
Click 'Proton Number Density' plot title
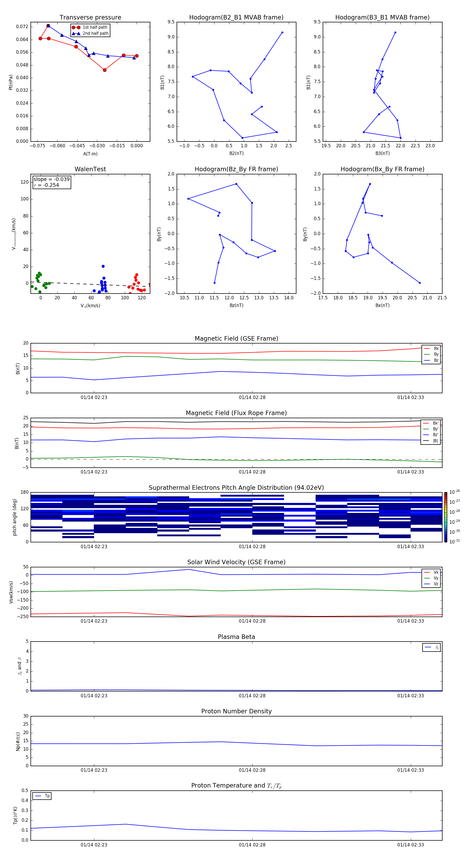[236, 711]
